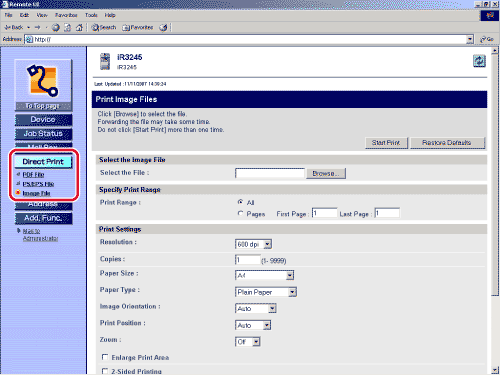Image resolution: width=500 pixels, height=375 pixels.
Task: Click the iR3245 device icon
Action: tap(105, 61)
